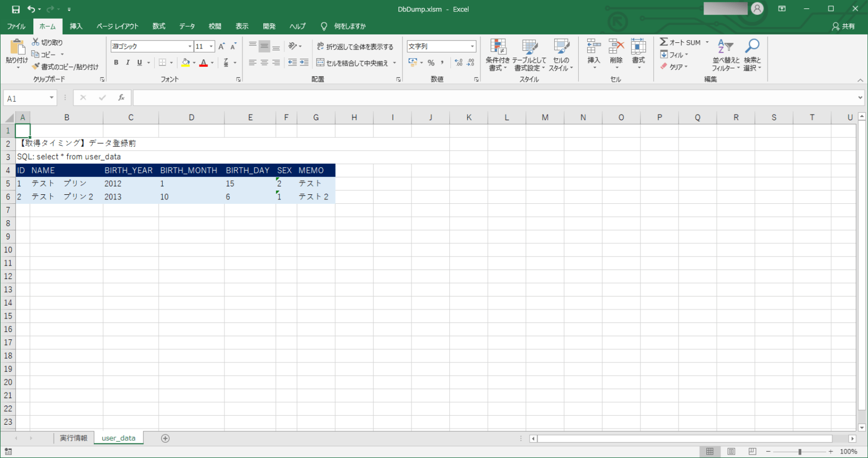This screenshot has height=458, width=868.
Task: Toggle underline formatting (U)
Action: click(140, 63)
